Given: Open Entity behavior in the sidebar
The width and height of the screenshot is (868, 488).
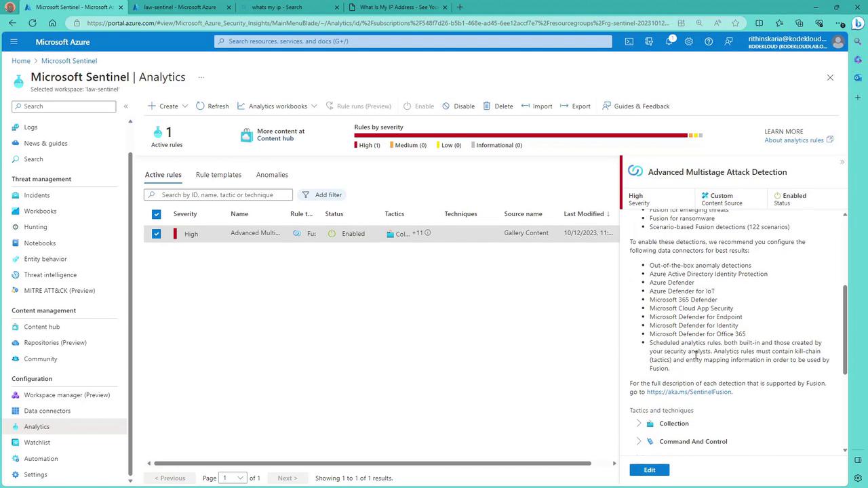Looking at the screenshot, I should click(x=45, y=259).
